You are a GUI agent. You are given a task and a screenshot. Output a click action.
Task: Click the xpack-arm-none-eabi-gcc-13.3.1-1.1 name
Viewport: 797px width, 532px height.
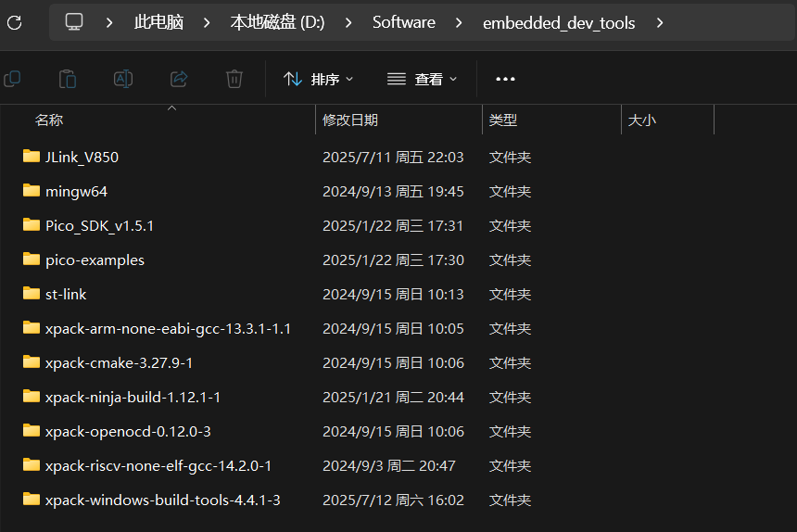(168, 329)
